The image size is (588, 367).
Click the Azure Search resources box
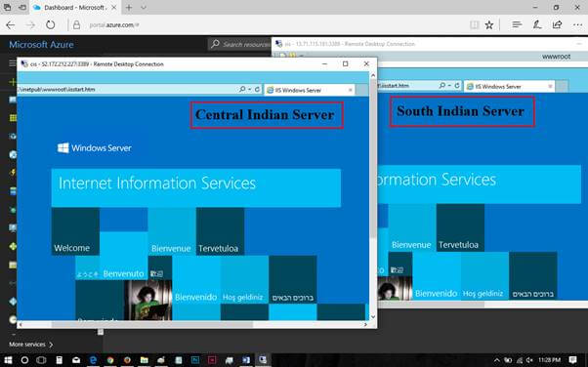click(240, 44)
